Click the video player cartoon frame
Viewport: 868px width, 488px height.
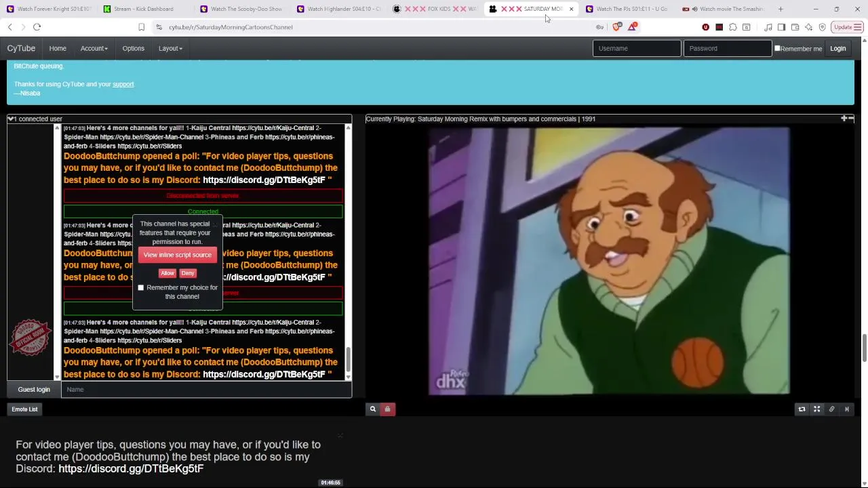coord(609,261)
